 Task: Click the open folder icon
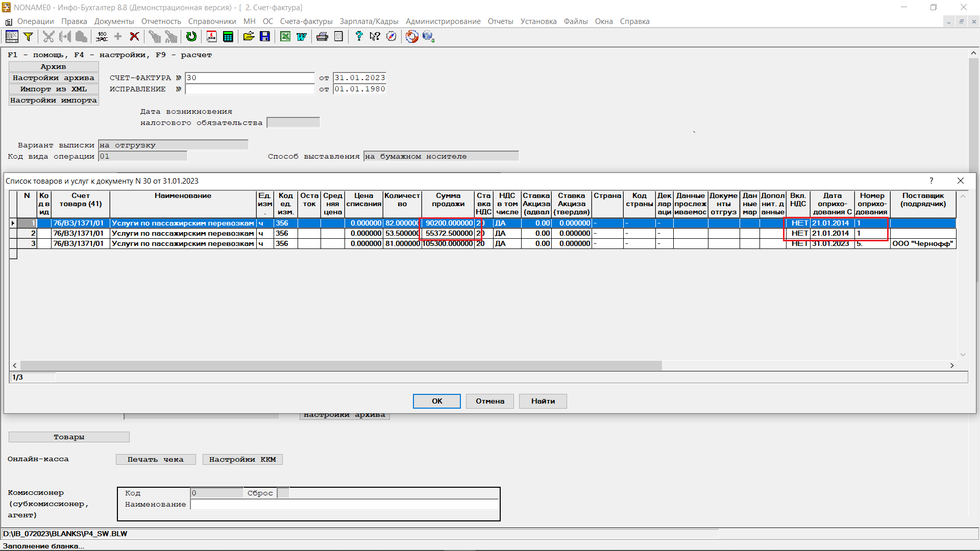[x=249, y=36]
